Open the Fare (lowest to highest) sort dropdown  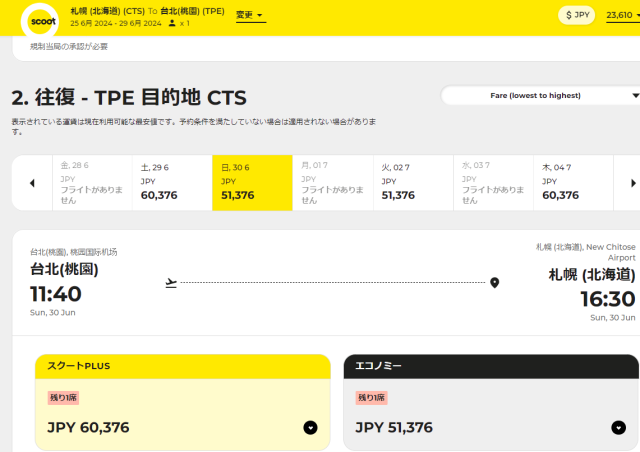point(540,95)
